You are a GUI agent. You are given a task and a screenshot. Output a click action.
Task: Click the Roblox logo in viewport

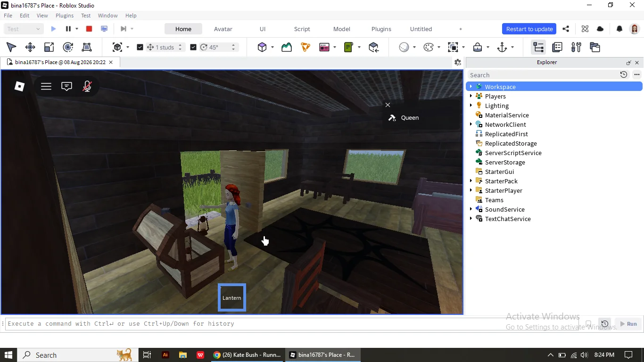[x=19, y=86]
